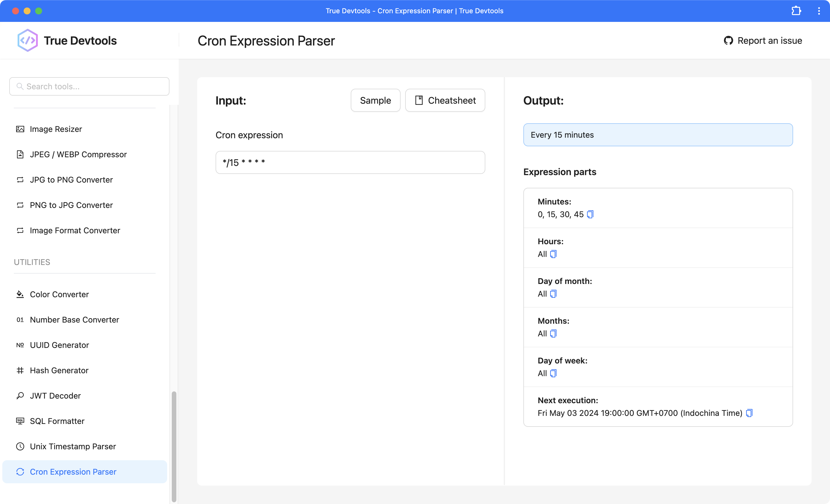Click the Unix Timestamp Parser clock icon
The height and width of the screenshot is (504, 830).
(20, 446)
